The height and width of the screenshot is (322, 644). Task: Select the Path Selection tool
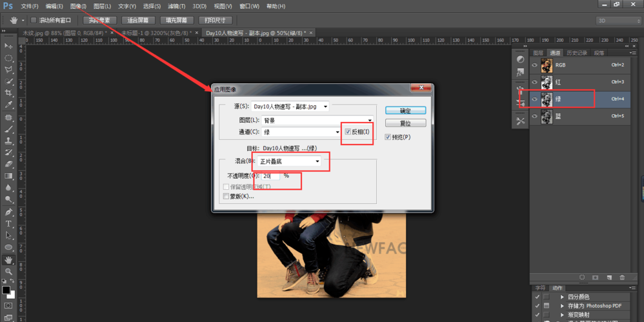[x=8, y=236]
